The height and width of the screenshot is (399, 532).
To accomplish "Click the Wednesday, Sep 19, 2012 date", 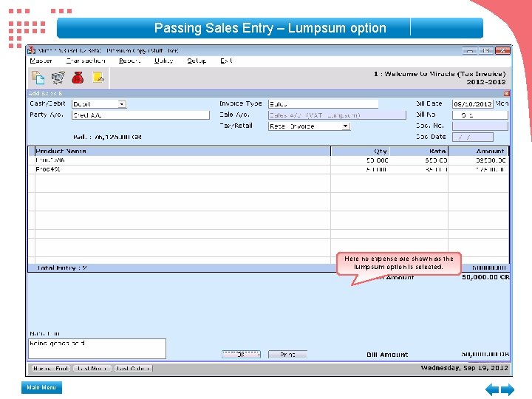I will click(465, 368).
